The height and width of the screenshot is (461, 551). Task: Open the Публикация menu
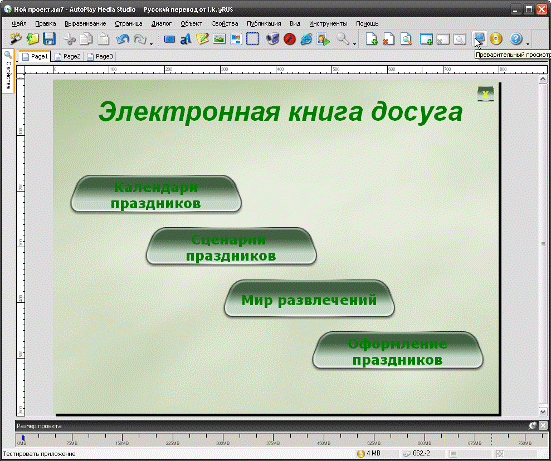[x=264, y=24]
